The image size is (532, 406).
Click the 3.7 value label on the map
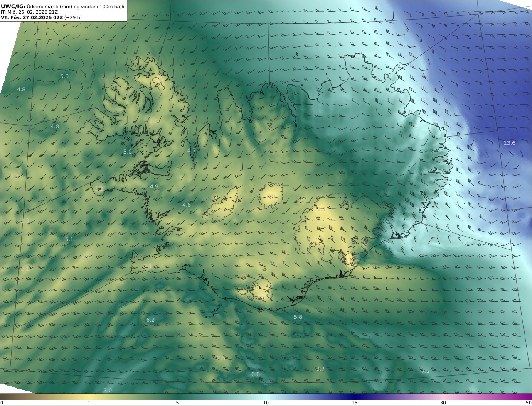click(320, 369)
